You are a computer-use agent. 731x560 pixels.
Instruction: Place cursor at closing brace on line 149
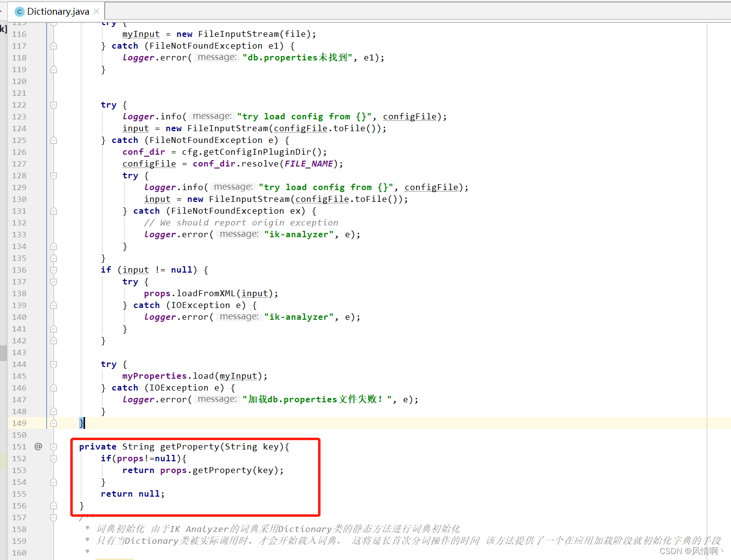[x=82, y=423]
